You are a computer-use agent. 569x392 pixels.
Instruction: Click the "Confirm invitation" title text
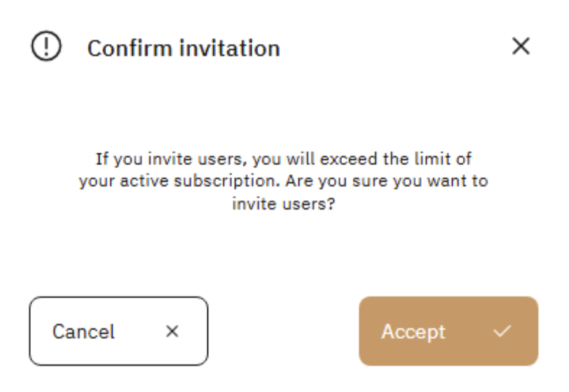[183, 48]
